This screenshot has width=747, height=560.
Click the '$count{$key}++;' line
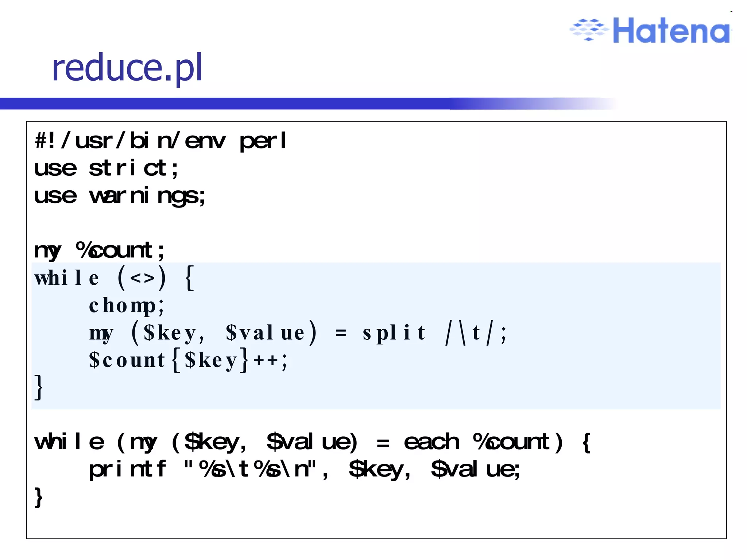point(188,360)
